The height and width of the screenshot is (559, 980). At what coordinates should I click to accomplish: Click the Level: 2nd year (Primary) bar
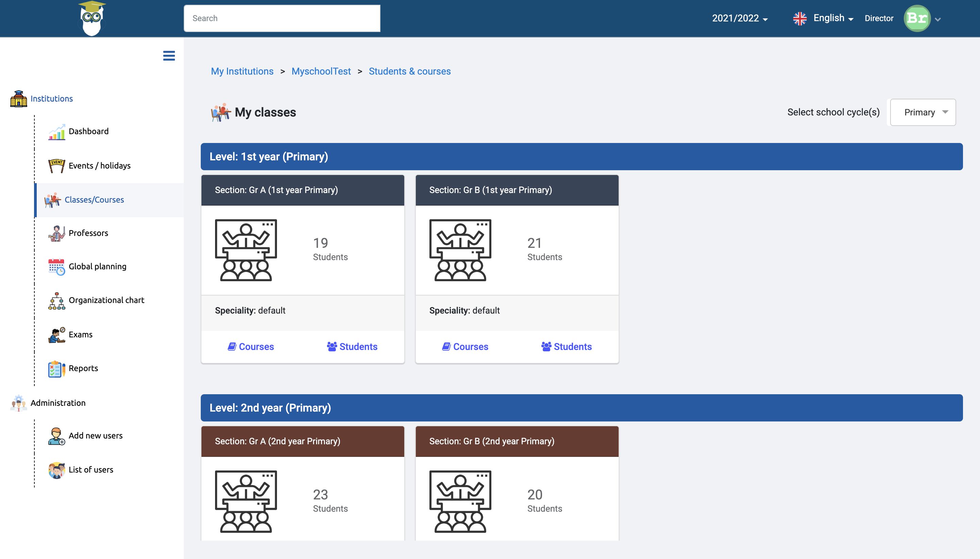582,408
